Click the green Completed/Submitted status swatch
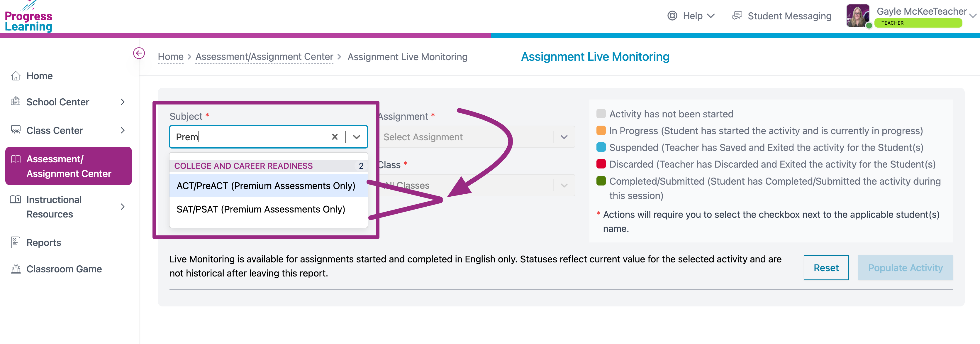 (x=601, y=181)
